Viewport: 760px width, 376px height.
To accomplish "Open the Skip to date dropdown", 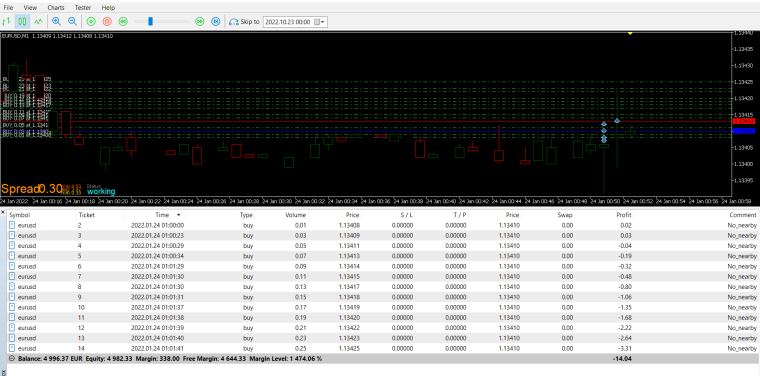I will pyautogui.click(x=323, y=22).
